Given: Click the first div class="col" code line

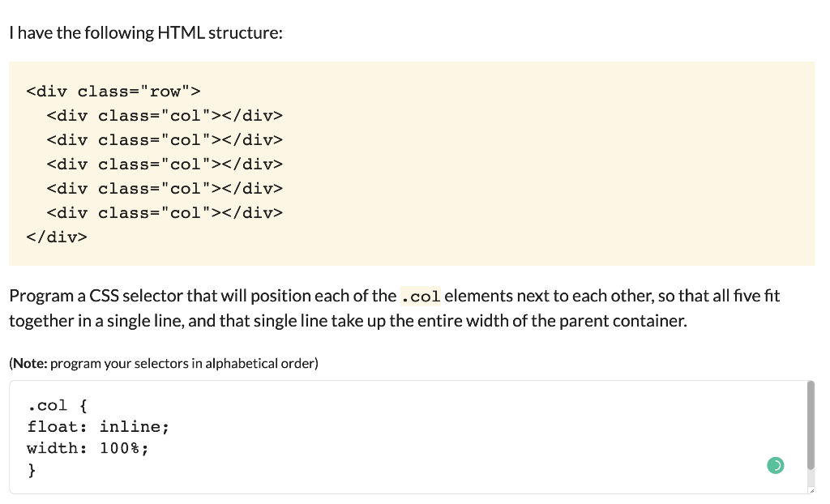Looking at the screenshot, I should pyautogui.click(x=165, y=115).
